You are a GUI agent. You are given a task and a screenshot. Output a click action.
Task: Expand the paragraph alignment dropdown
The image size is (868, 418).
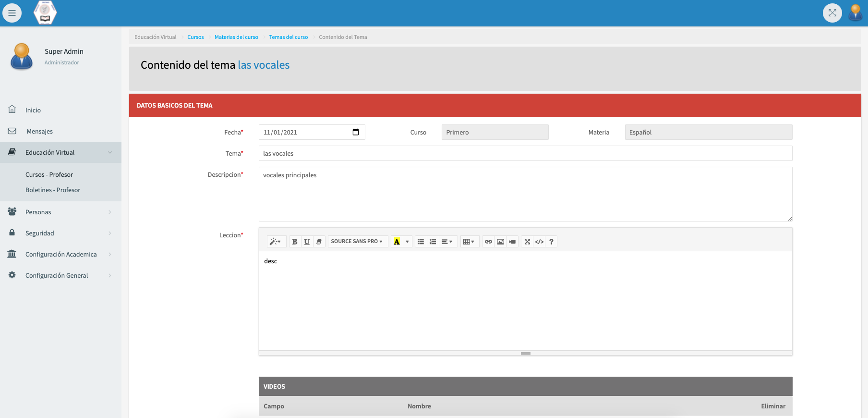[x=447, y=242]
